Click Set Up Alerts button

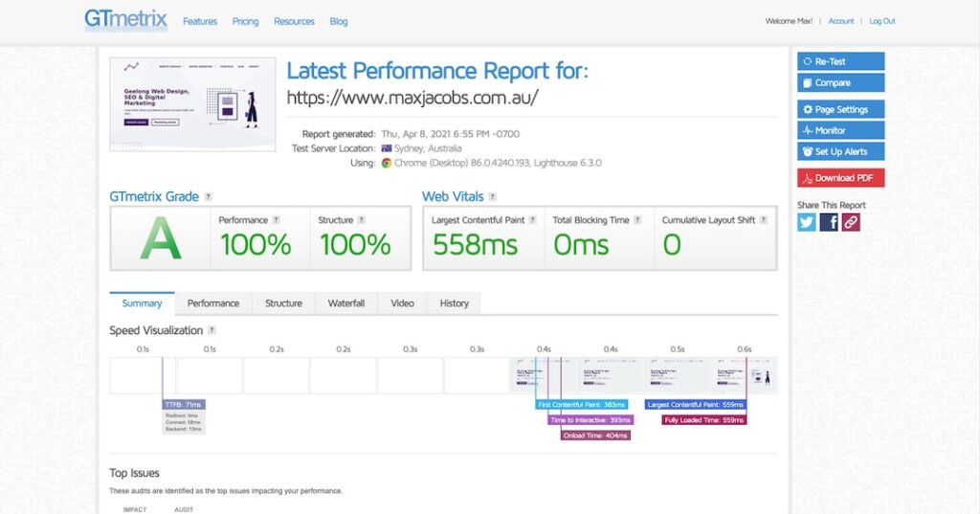point(840,151)
